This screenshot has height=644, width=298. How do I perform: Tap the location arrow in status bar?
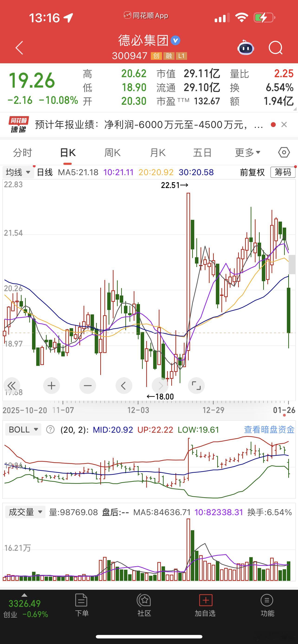[x=68, y=17]
